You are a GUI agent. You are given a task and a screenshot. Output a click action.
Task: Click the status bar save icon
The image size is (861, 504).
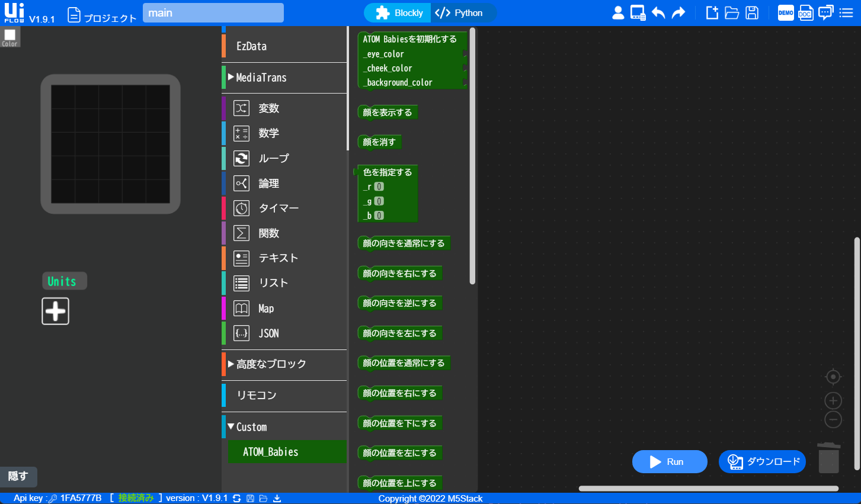point(250,498)
